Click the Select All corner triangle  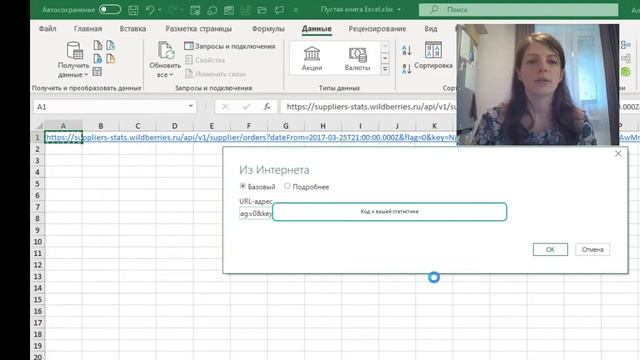39,126
